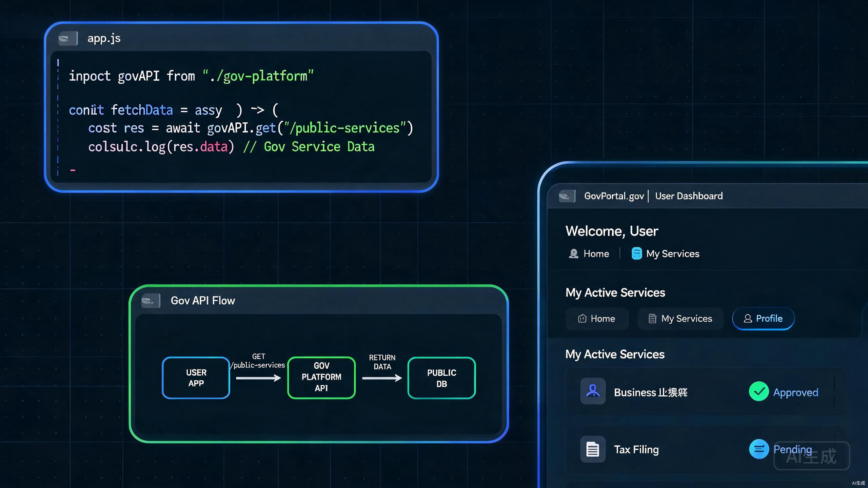The width and height of the screenshot is (868, 488).
Task: Click the Business service user icon
Action: pyautogui.click(x=593, y=391)
